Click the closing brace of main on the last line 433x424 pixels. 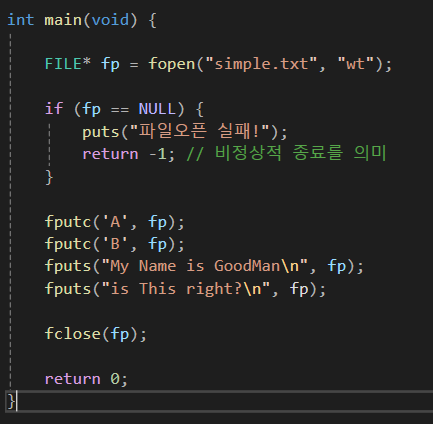pyautogui.click(x=11, y=401)
